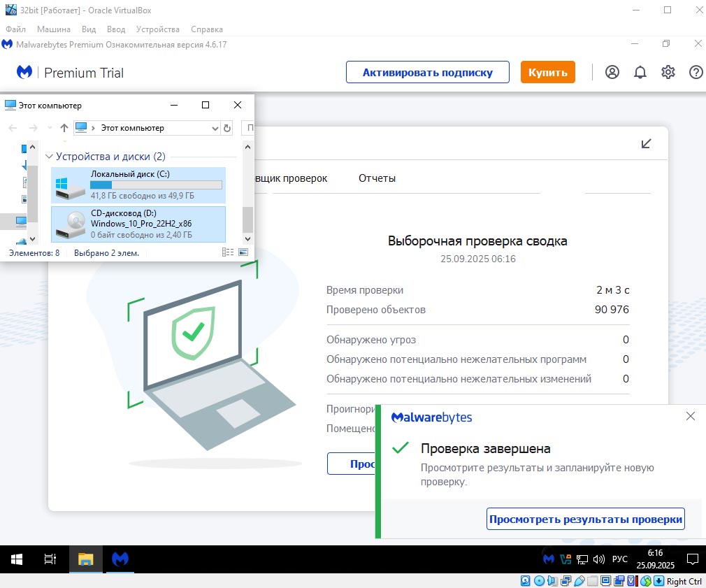Click the C: drive usage bar
Viewport: 706px width, 588px height.
click(x=156, y=185)
